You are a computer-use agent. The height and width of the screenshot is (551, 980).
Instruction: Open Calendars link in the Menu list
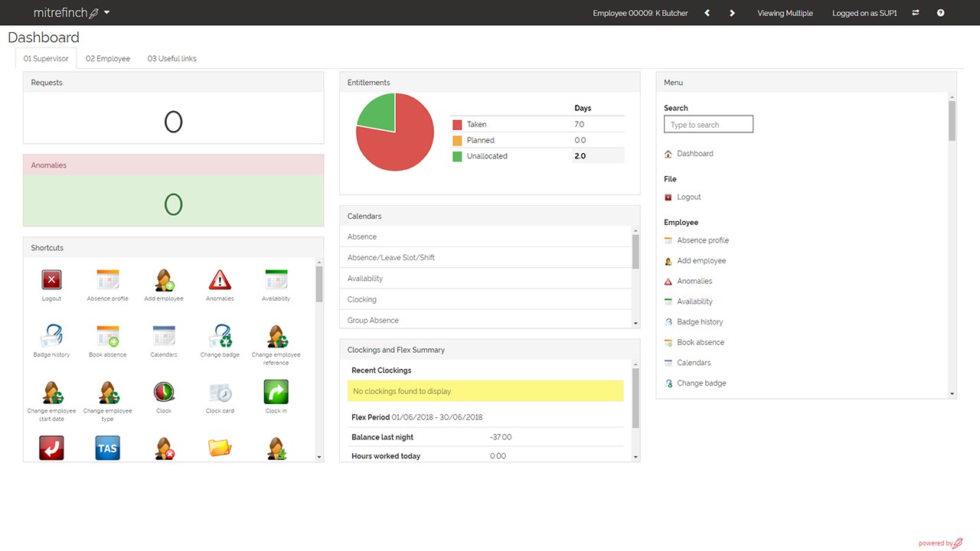[693, 363]
